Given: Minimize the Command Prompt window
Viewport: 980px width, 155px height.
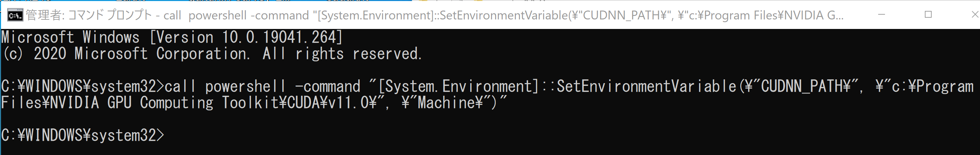Looking at the screenshot, I should pyautogui.click(x=881, y=14).
